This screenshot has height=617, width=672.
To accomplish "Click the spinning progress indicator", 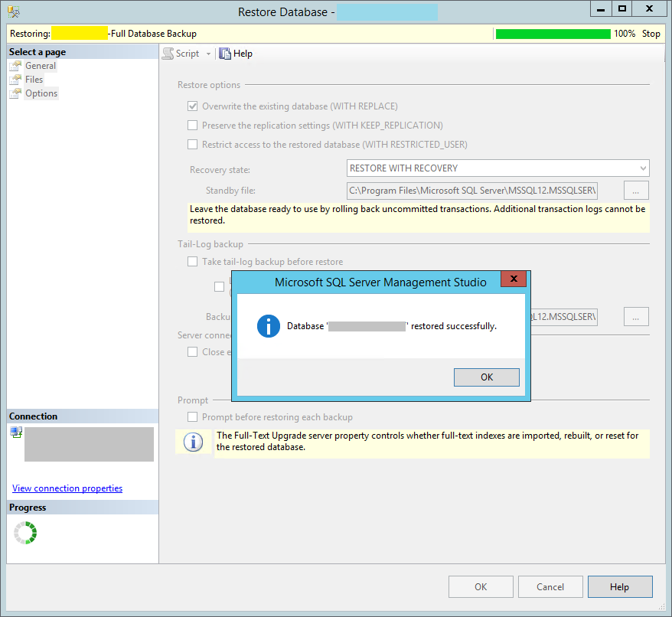I will [25, 533].
